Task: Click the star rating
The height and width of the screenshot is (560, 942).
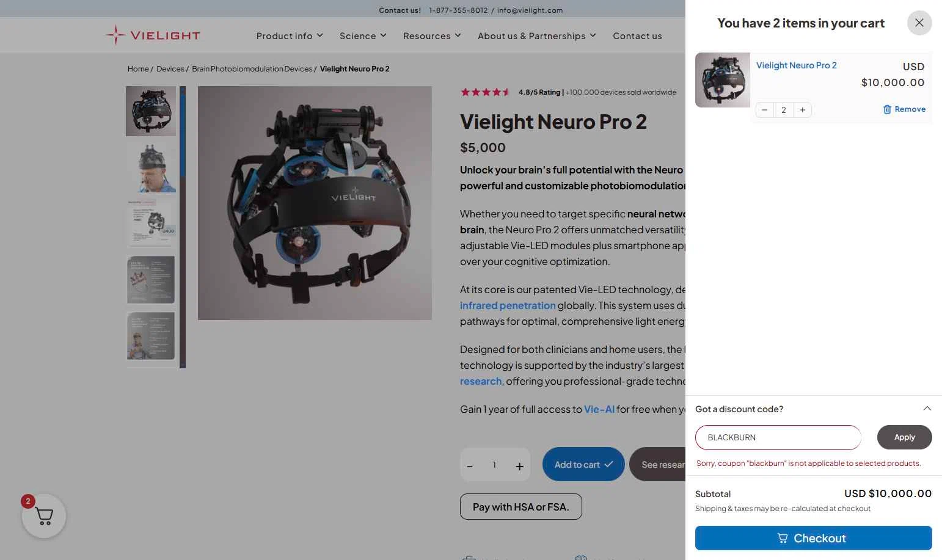Action: point(485,92)
